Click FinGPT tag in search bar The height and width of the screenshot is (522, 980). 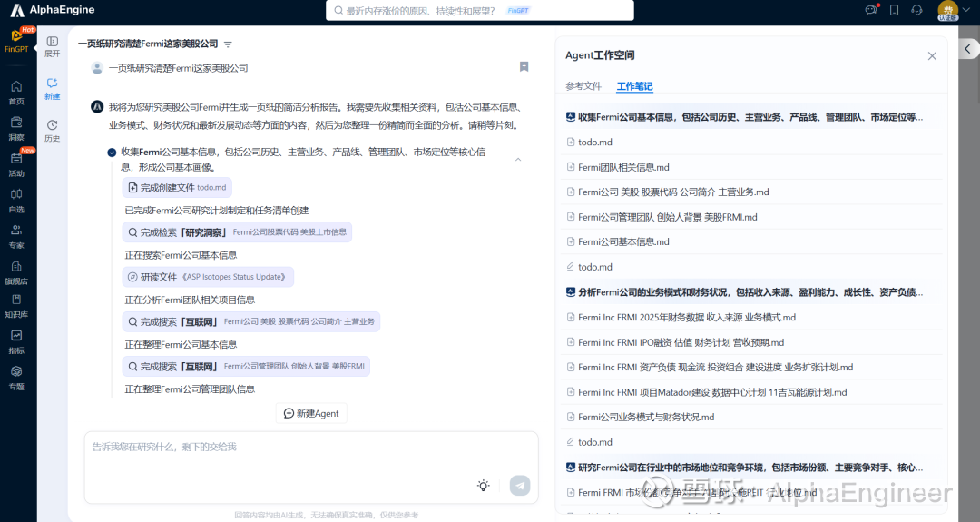[x=518, y=11]
